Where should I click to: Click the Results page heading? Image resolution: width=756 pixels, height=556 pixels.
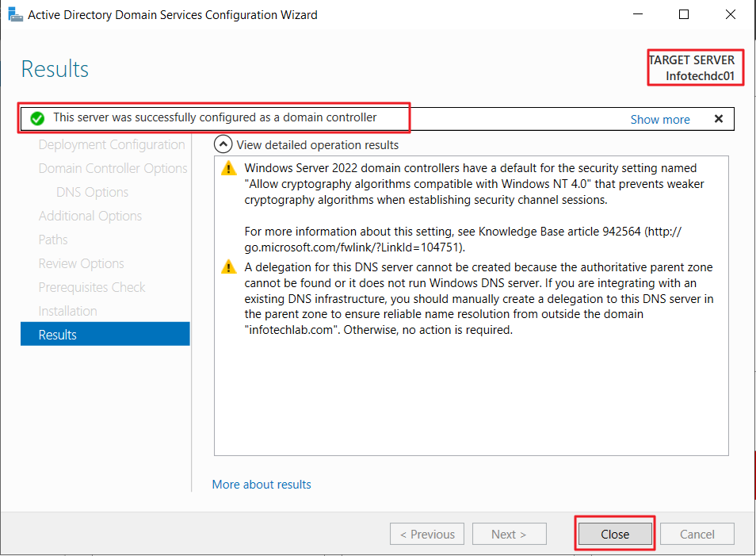tap(55, 68)
